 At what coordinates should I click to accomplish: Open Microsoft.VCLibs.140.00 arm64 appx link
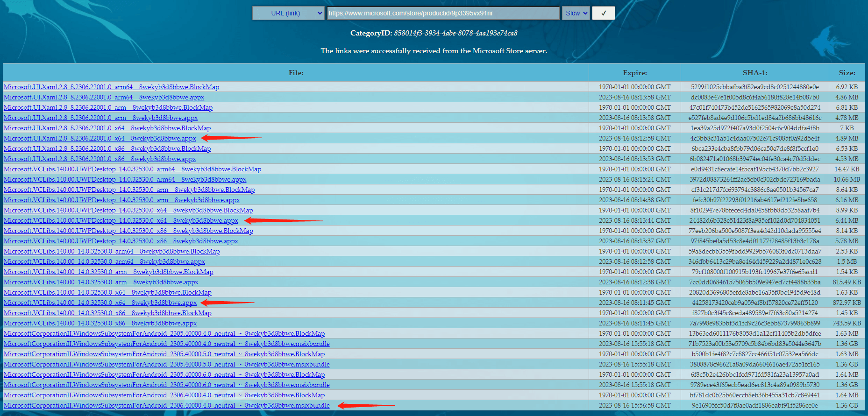(x=104, y=262)
